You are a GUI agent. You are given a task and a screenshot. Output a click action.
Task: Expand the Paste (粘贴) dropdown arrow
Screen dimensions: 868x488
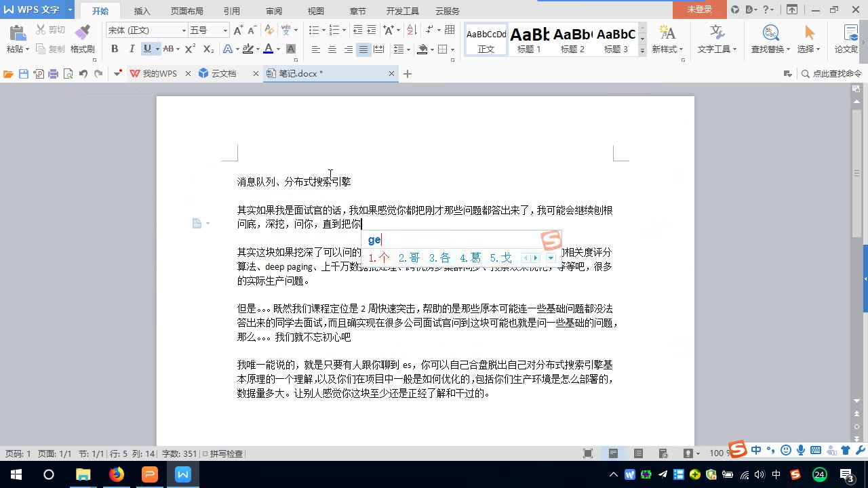27,49
